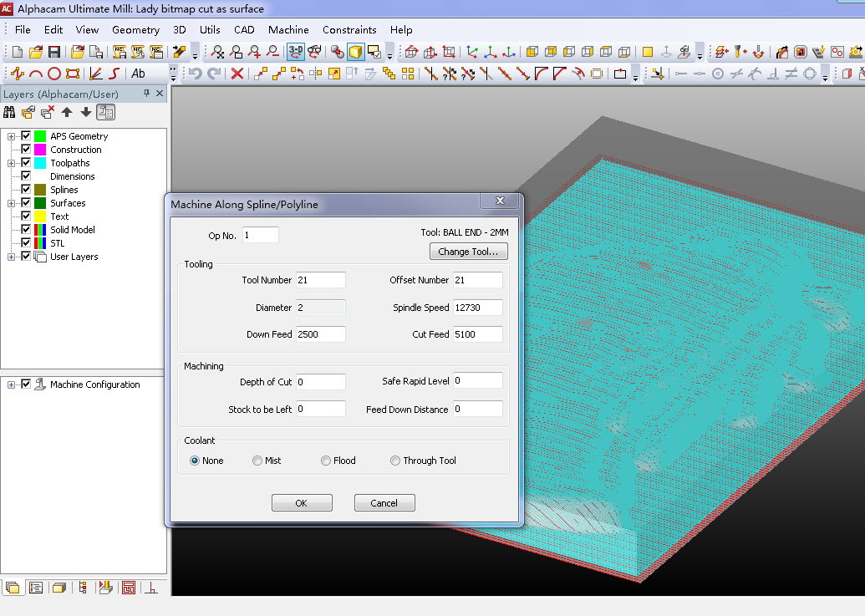Image resolution: width=865 pixels, height=616 pixels.
Task: Click the red X Delete icon
Action: [x=237, y=74]
